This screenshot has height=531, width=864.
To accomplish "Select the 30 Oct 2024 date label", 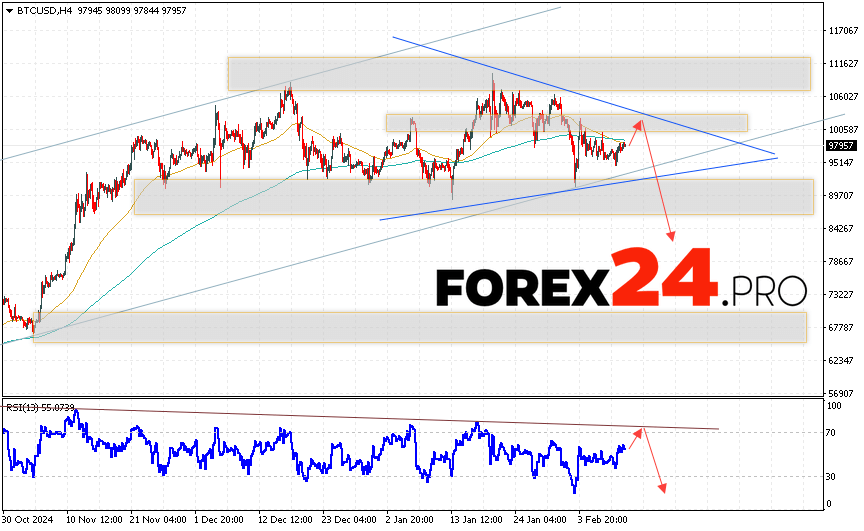I will [30, 521].
